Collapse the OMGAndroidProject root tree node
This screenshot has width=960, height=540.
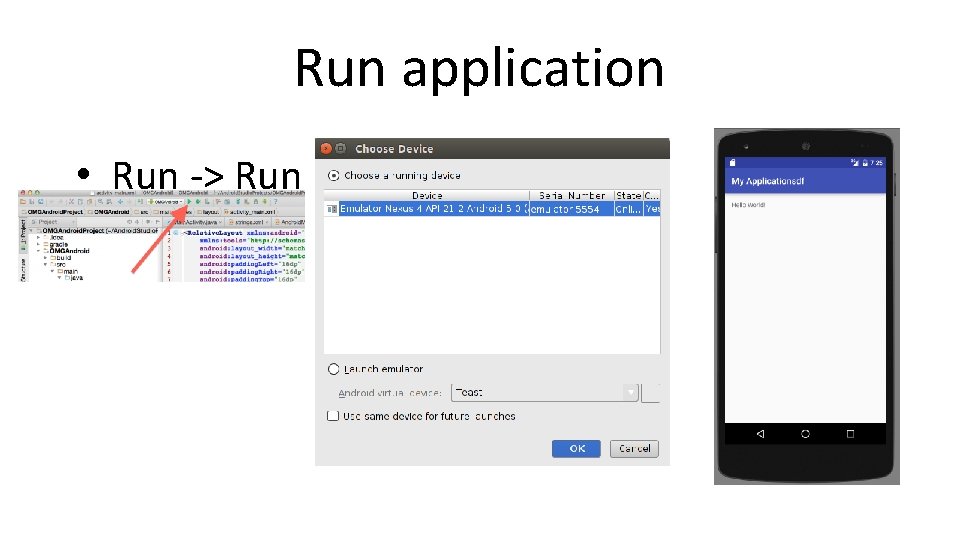pyautogui.click(x=31, y=231)
